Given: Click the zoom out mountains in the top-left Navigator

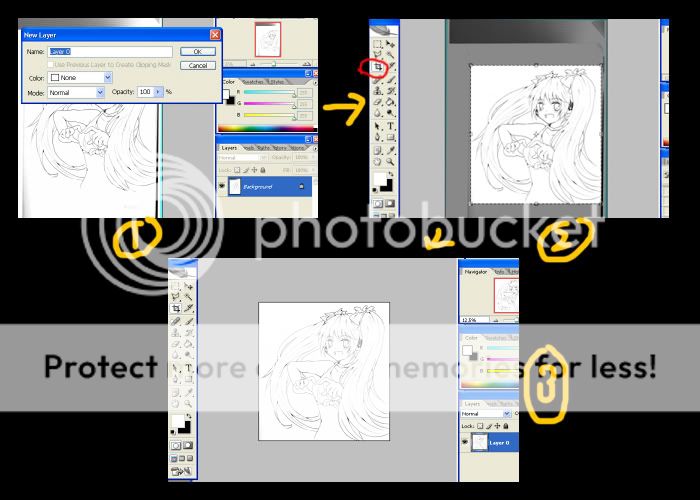Looking at the screenshot, I should coord(254,64).
